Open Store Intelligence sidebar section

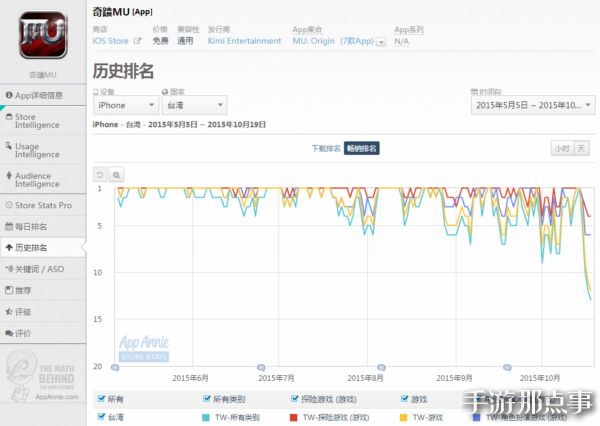tap(43, 121)
